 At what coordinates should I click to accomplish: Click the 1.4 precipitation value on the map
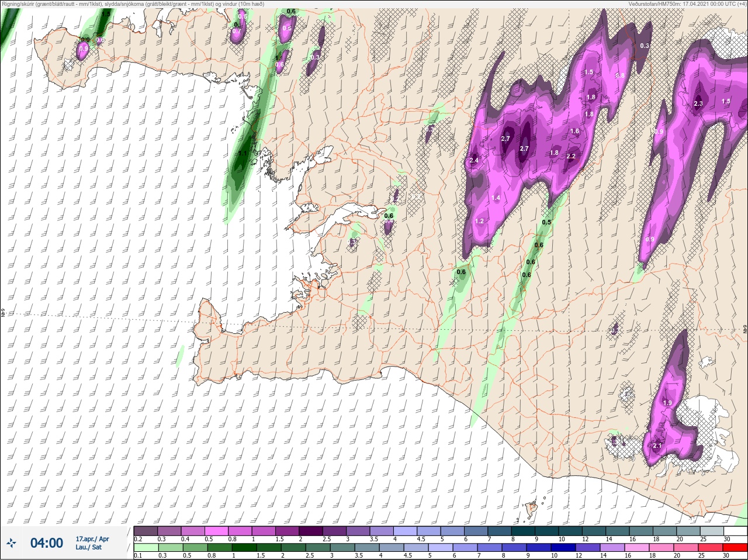pos(496,198)
